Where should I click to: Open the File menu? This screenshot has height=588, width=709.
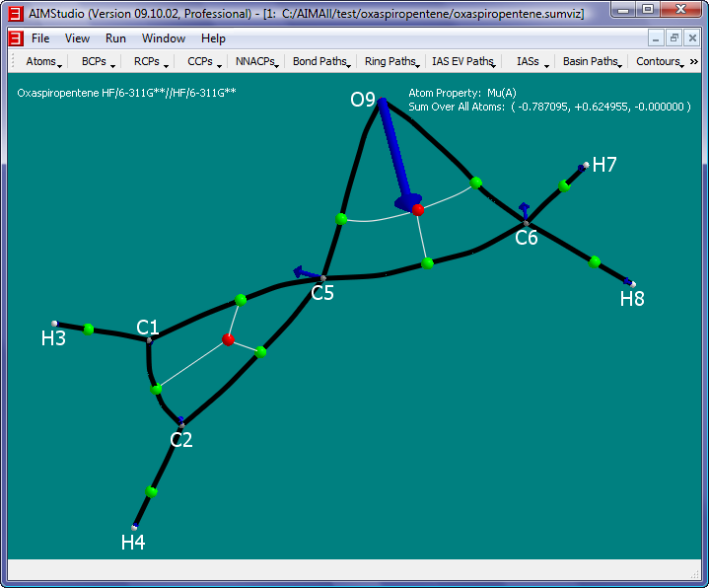pos(40,38)
